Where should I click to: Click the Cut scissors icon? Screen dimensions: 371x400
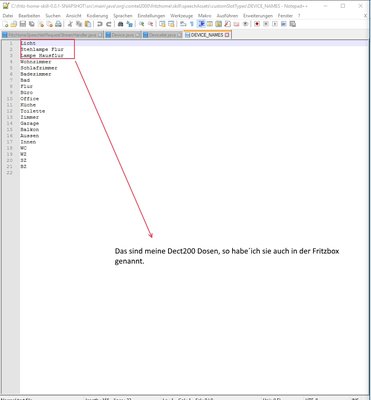[x=70, y=24]
